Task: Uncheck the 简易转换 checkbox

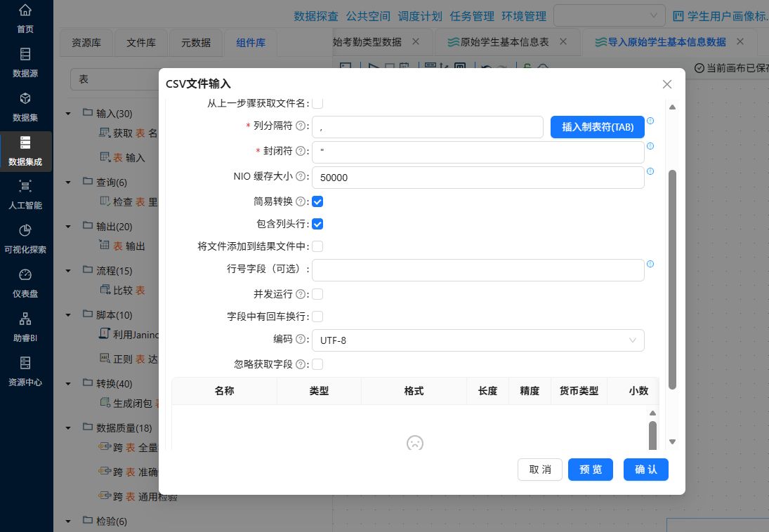Action: coord(317,201)
